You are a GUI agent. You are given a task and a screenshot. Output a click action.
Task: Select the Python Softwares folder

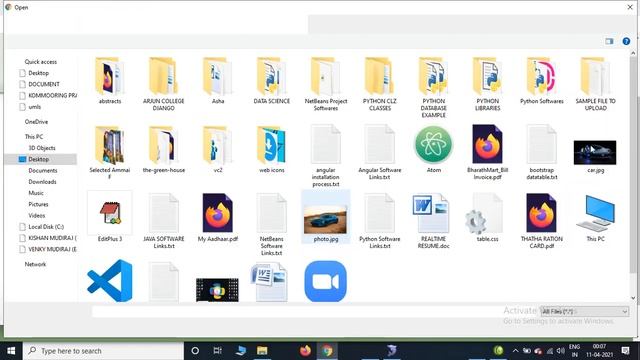pos(542,81)
